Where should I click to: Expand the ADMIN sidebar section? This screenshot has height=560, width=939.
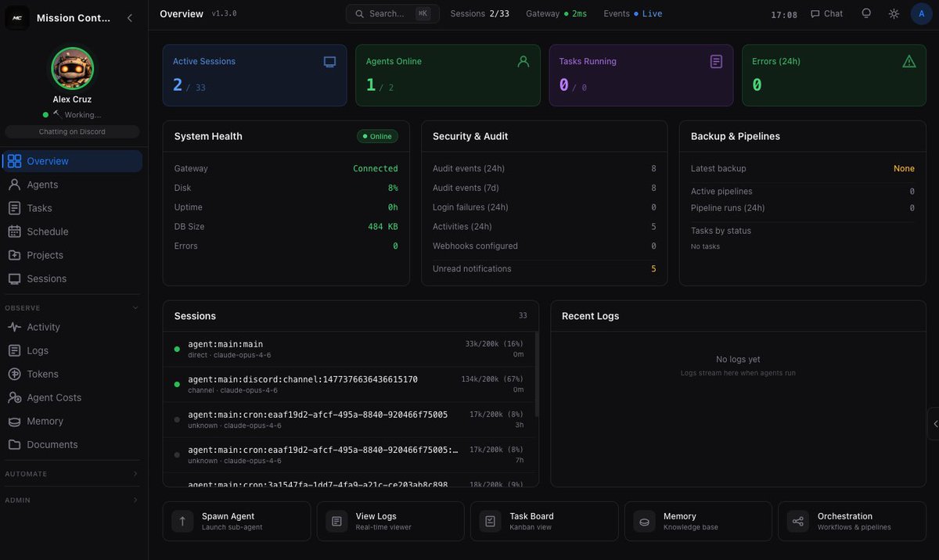point(135,500)
